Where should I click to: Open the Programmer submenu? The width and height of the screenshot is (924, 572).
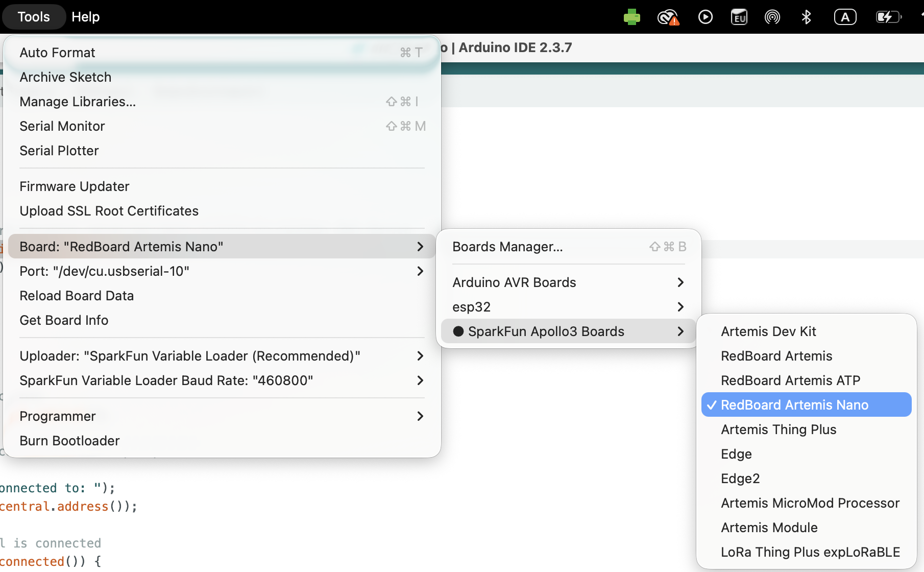click(58, 416)
